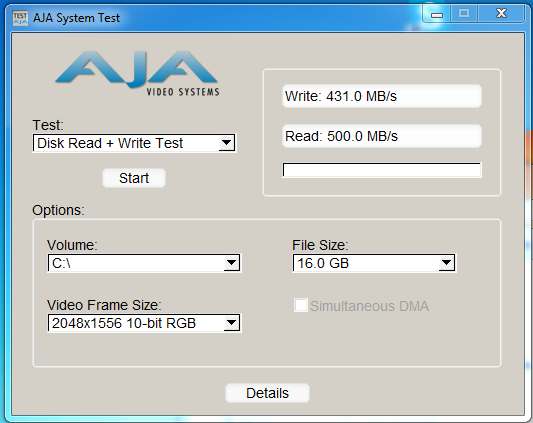Click the Video Frame Size label

click(x=104, y=305)
